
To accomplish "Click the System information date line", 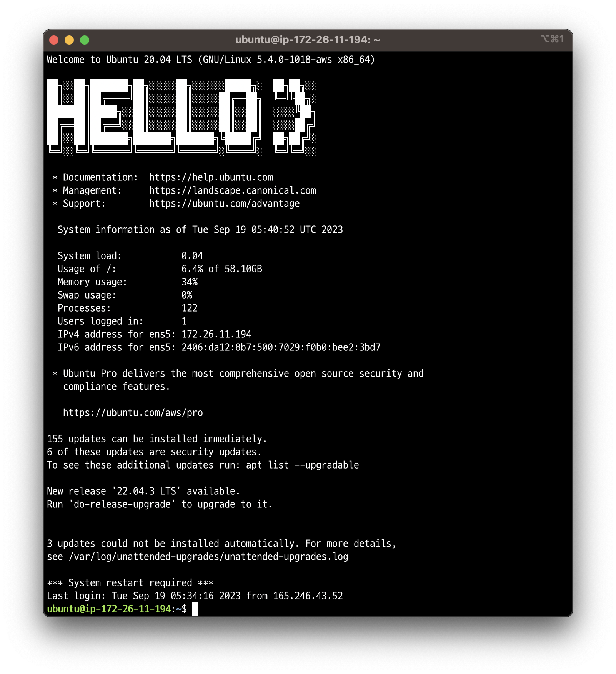I will (200, 230).
